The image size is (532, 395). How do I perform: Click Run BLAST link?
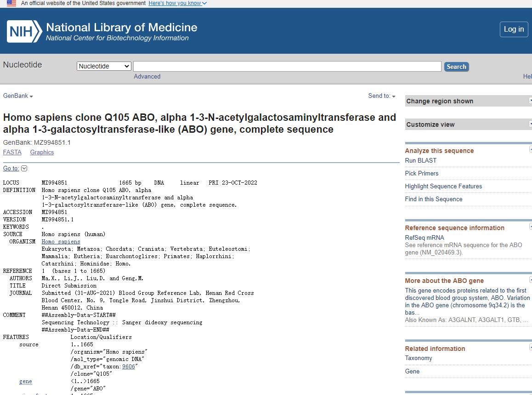(x=420, y=160)
